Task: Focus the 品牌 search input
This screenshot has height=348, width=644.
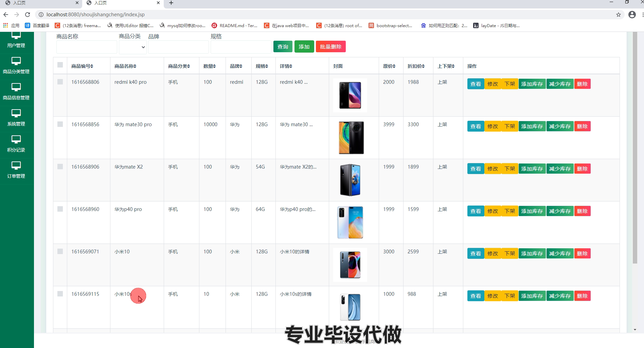Action: [x=178, y=47]
